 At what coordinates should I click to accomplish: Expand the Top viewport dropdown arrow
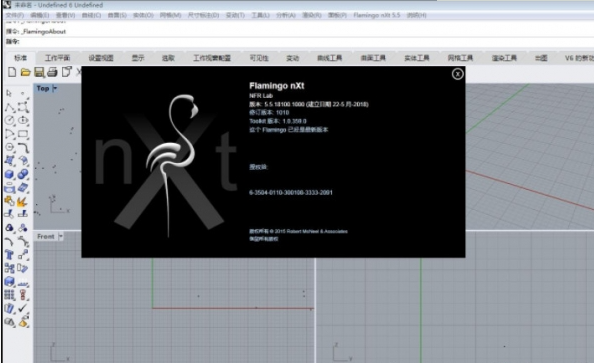click(x=55, y=88)
